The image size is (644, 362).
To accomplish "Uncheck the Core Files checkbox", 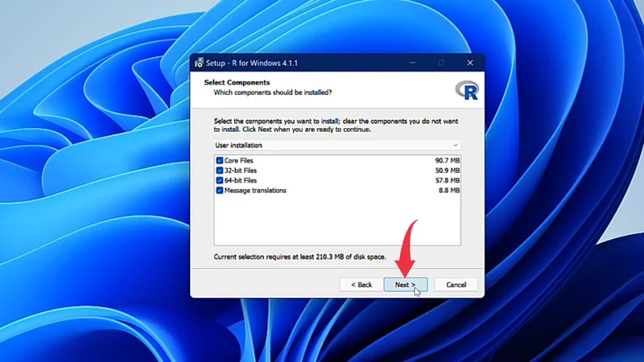I will click(x=220, y=161).
